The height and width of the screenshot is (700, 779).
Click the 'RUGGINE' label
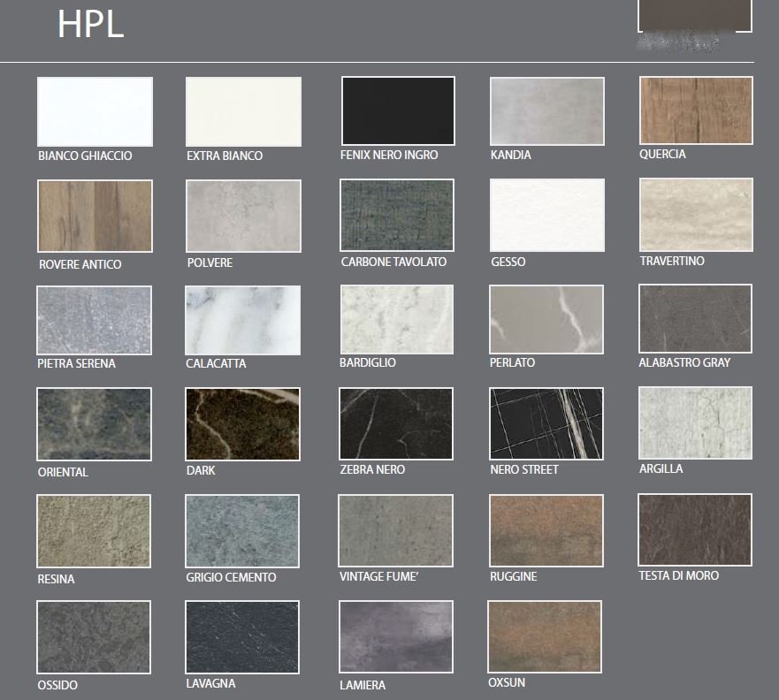(x=513, y=576)
